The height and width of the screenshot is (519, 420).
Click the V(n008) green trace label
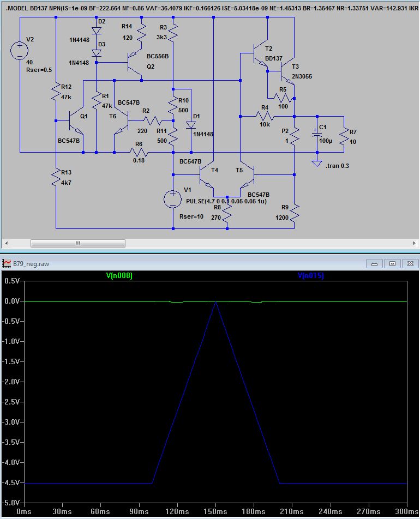click(119, 275)
